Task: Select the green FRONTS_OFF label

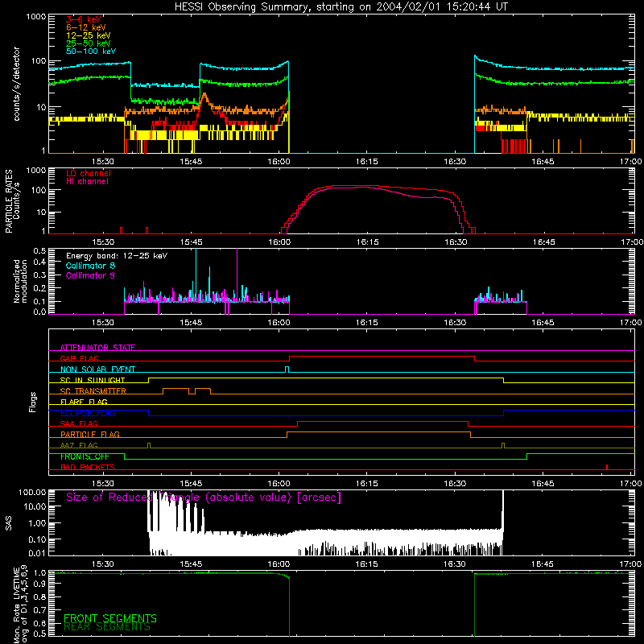Action: point(85,456)
